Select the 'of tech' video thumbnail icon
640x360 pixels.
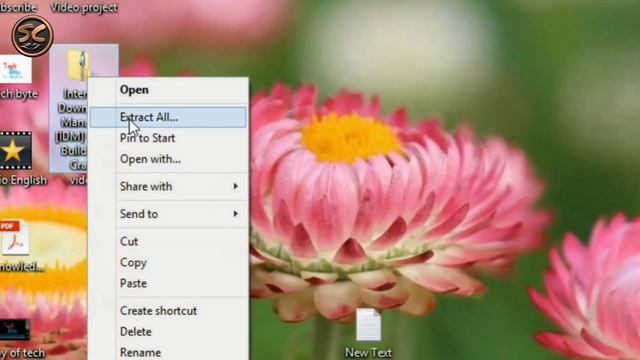tap(15, 331)
